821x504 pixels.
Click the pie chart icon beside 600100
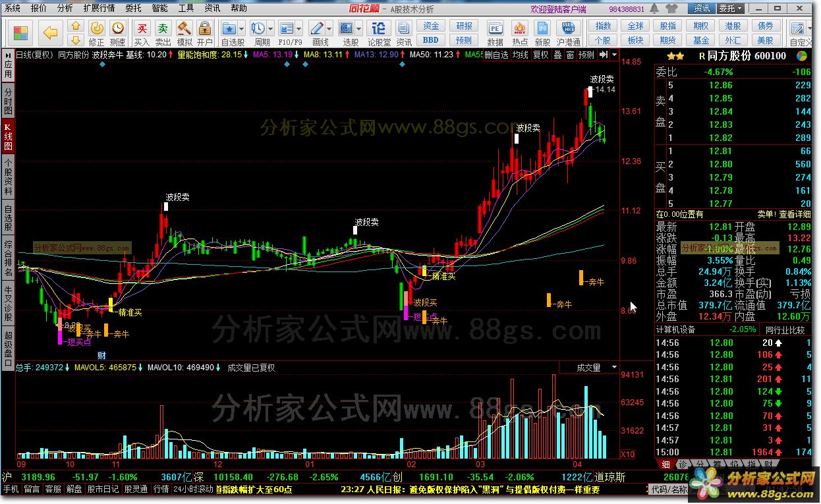801,56
